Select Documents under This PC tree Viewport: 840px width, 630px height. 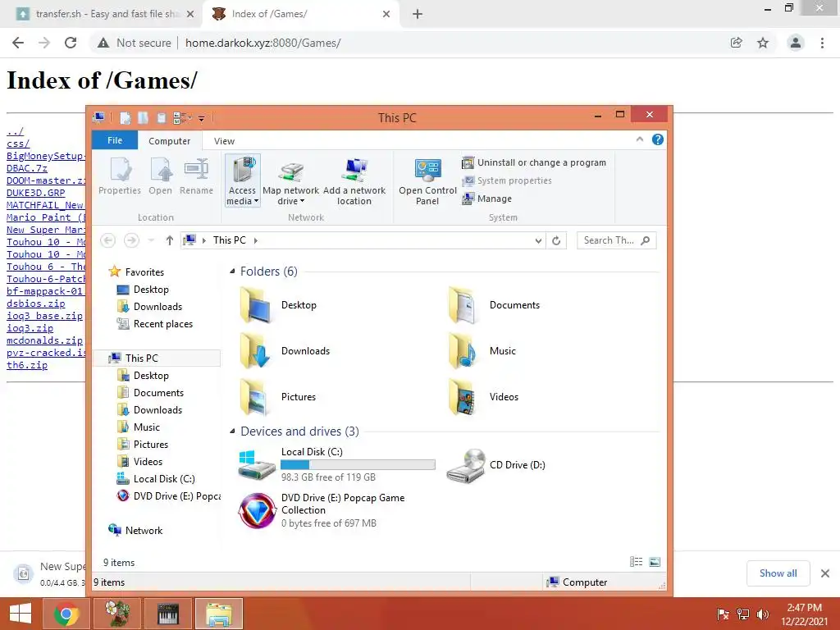pyautogui.click(x=151, y=393)
